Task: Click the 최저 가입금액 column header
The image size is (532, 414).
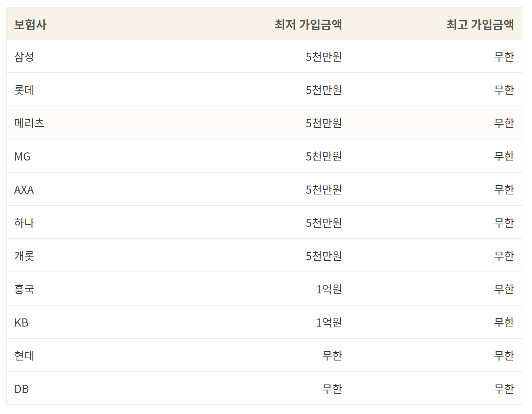Action: [x=308, y=24]
